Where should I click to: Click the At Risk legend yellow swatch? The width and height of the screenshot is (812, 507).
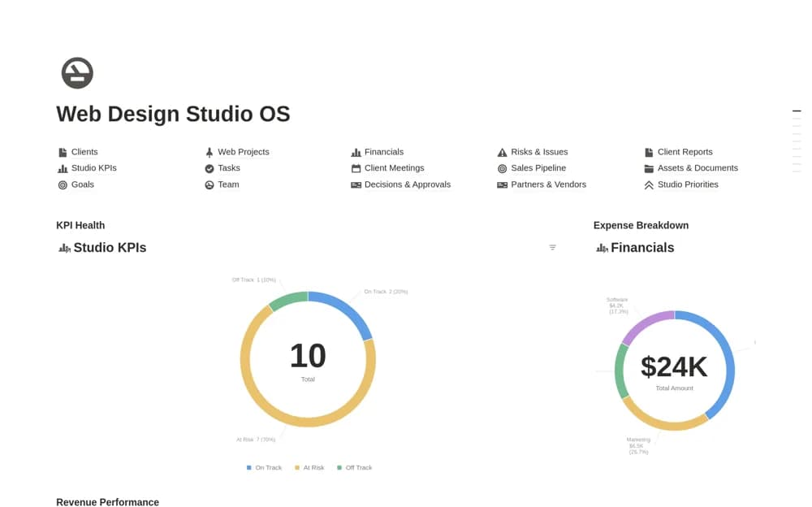click(297, 468)
